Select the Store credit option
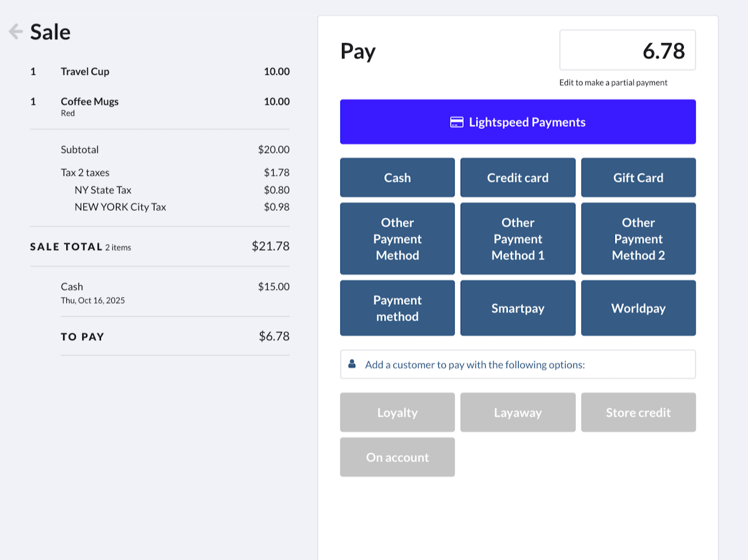 click(x=638, y=412)
